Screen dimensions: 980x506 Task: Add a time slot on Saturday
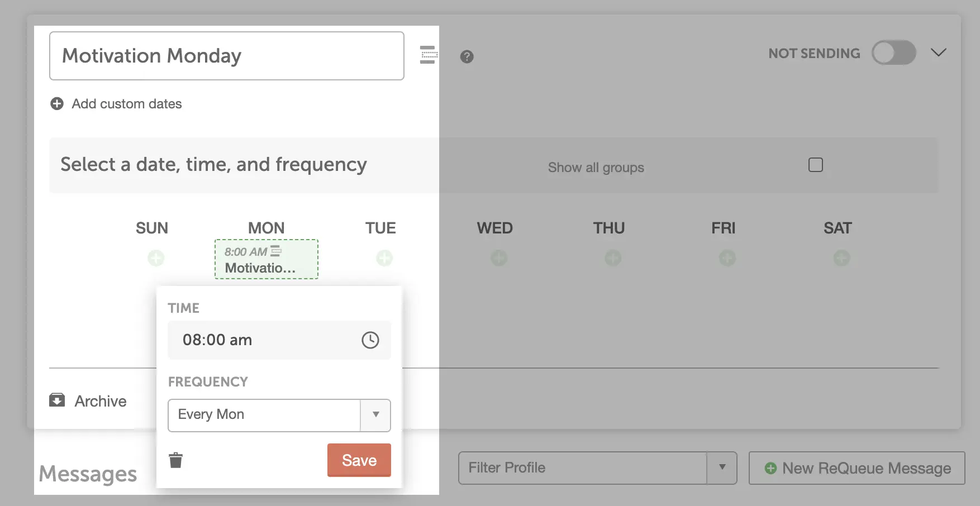click(841, 258)
